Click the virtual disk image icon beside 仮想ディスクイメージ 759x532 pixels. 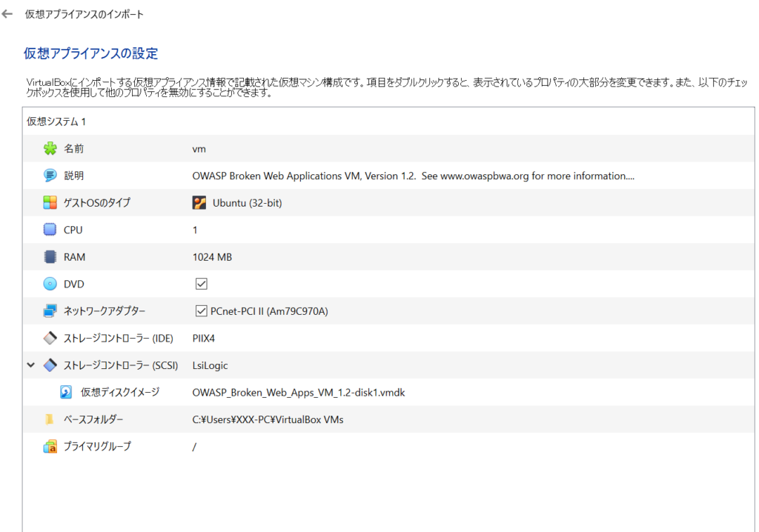click(65, 392)
